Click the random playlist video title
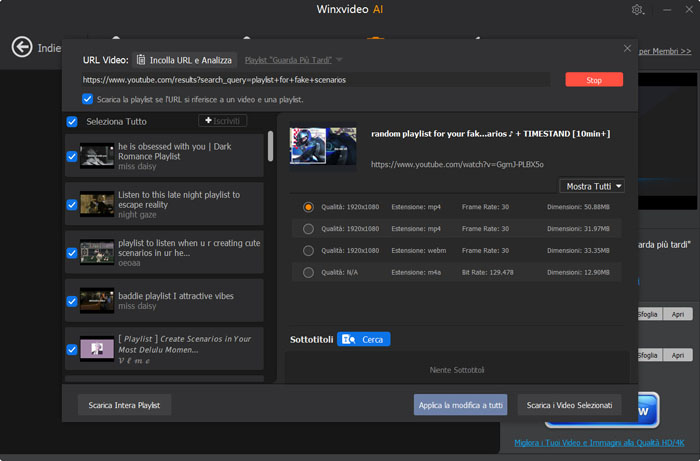The width and height of the screenshot is (700, 461). [x=491, y=133]
